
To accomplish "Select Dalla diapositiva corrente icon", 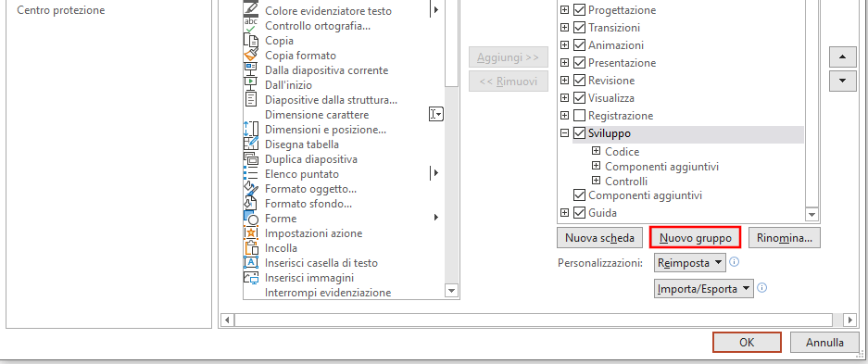I will point(251,70).
